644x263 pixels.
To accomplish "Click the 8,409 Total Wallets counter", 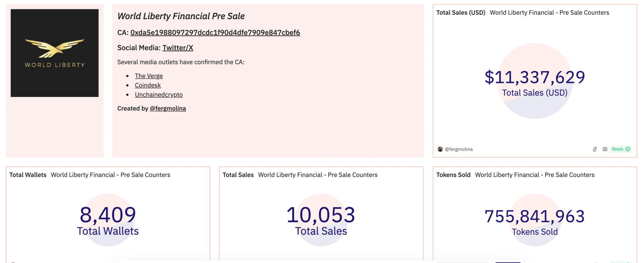I will pyautogui.click(x=108, y=215).
